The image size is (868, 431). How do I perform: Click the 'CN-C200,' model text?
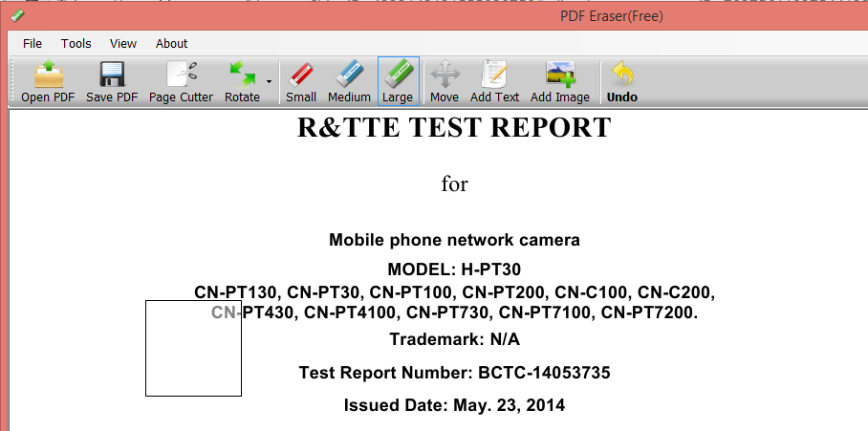[x=676, y=292]
